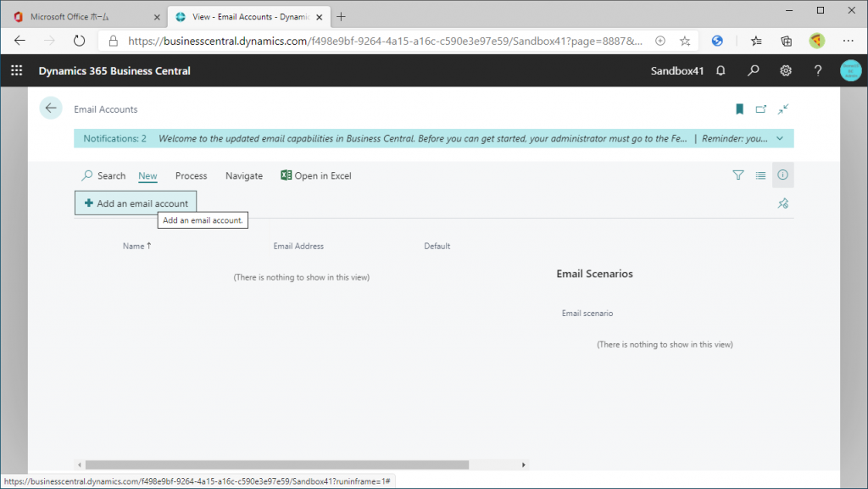Close the Email Accounts browser tab
Screen dimensions: 868x489
coord(320,17)
